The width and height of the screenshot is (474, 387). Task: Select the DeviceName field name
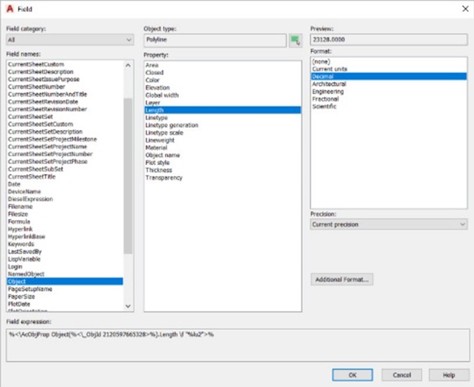click(x=65, y=191)
